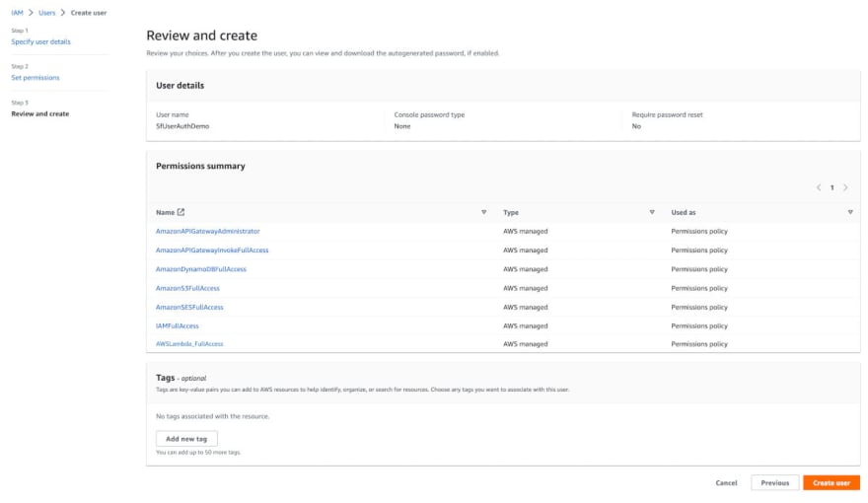Open AmazonAPIGatewayAdministrator policy

click(x=207, y=232)
